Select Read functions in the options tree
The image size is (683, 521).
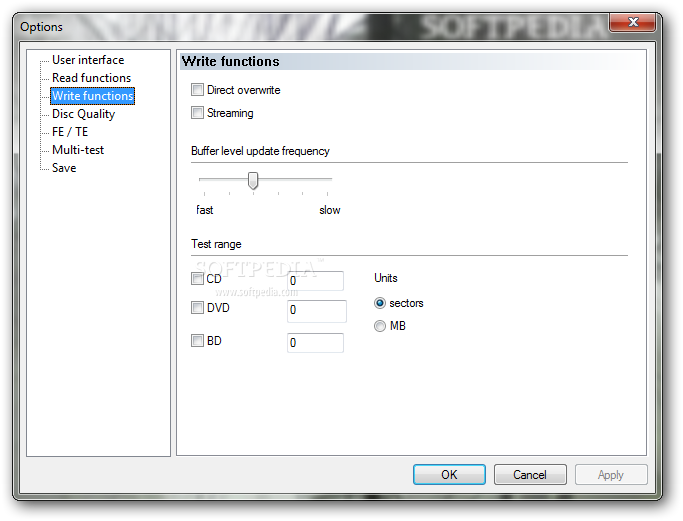[x=91, y=78]
